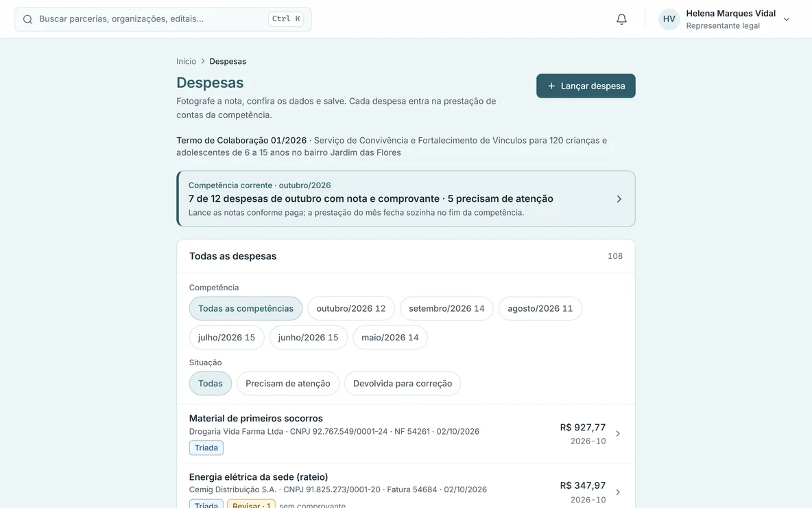Select Precisam de atenção filter
Viewport: 812px width, 508px height.
coord(288,384)
